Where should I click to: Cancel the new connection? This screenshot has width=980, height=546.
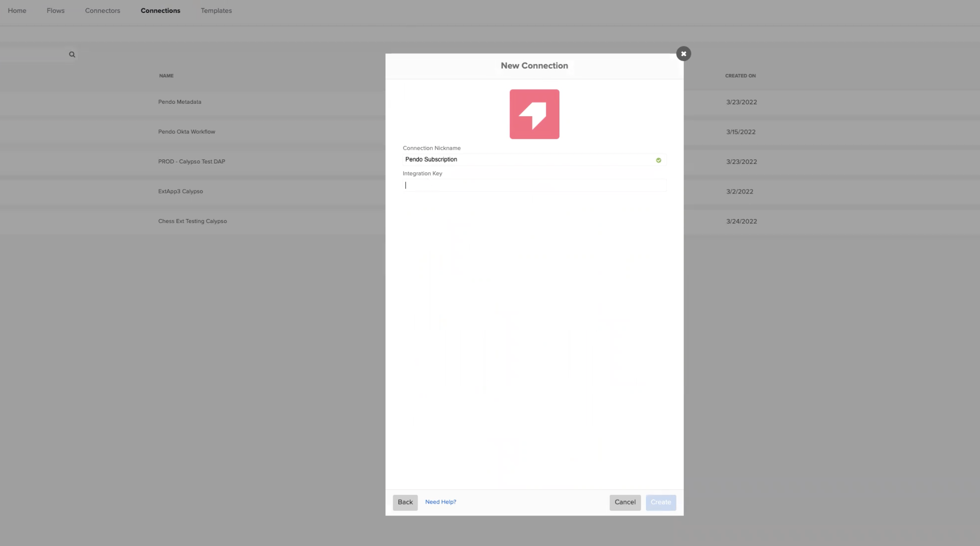[625, 502]
